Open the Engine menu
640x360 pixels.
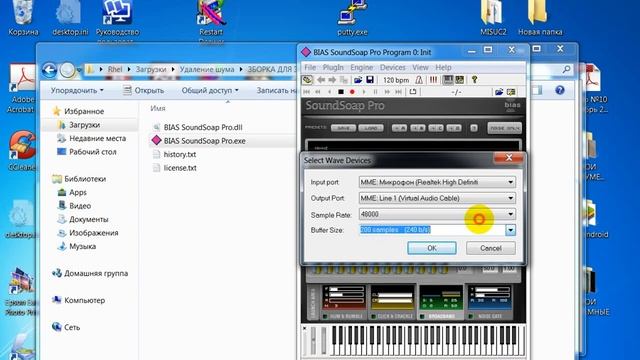(362, 67)
